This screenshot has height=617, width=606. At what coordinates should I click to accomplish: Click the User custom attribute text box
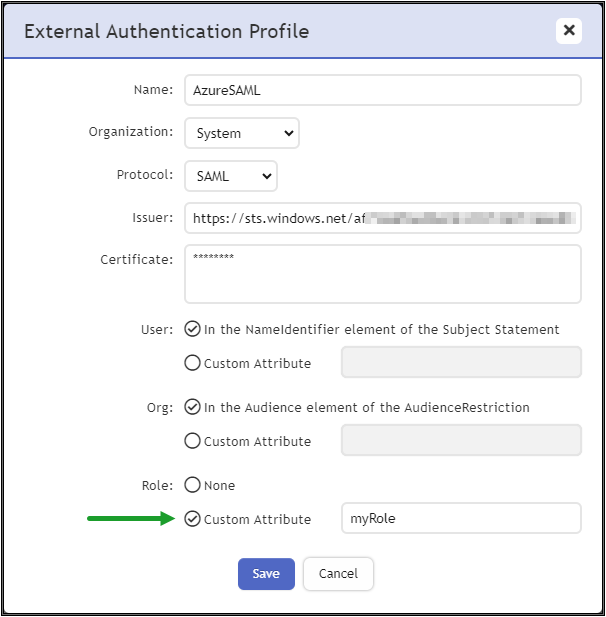pos(461,362)
